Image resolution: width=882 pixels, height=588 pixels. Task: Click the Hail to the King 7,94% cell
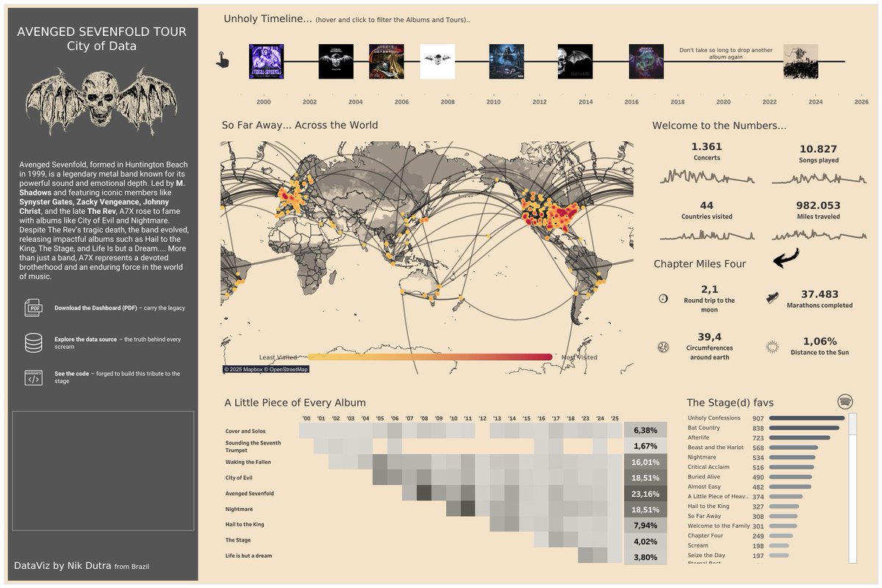(645, 526)
